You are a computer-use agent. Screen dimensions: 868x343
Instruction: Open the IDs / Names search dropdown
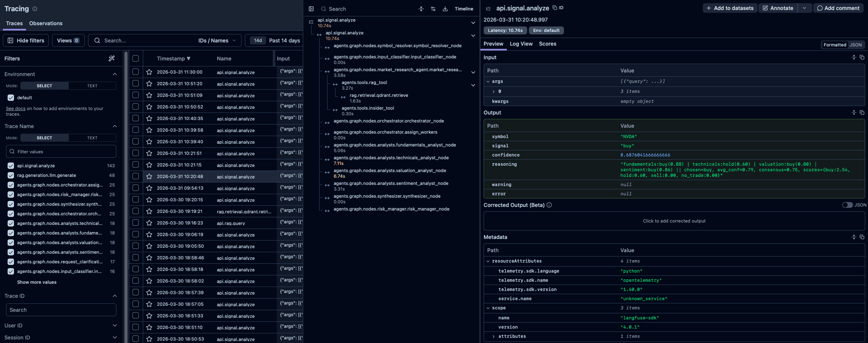[x=217, y=40]
